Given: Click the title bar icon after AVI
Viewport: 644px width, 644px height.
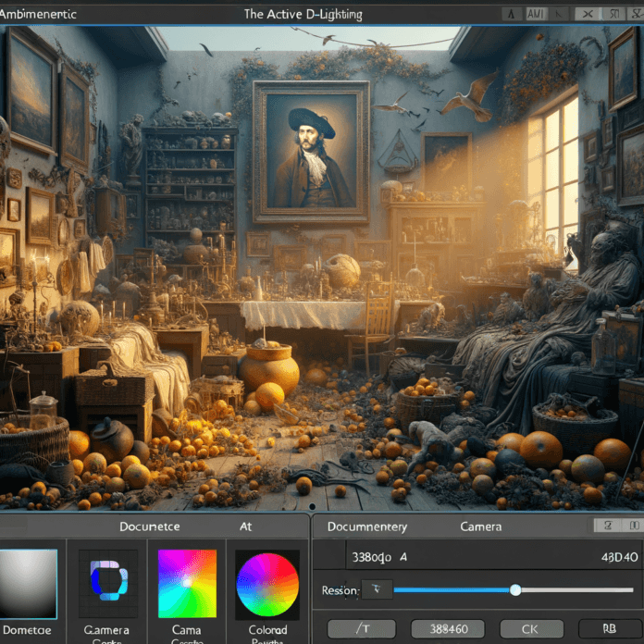Looking at the screenshot, I should pyautogui.click(x=562, y=14).
